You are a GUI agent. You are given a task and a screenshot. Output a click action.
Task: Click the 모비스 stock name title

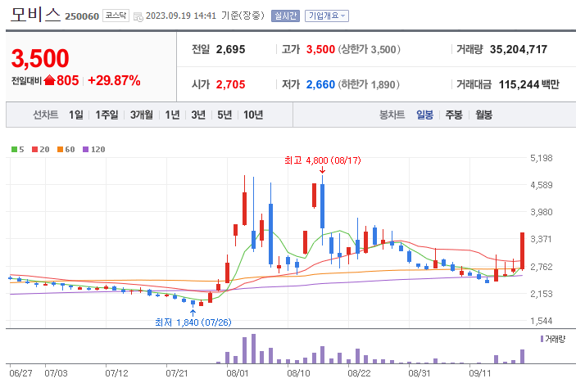[x=35, y=15]
